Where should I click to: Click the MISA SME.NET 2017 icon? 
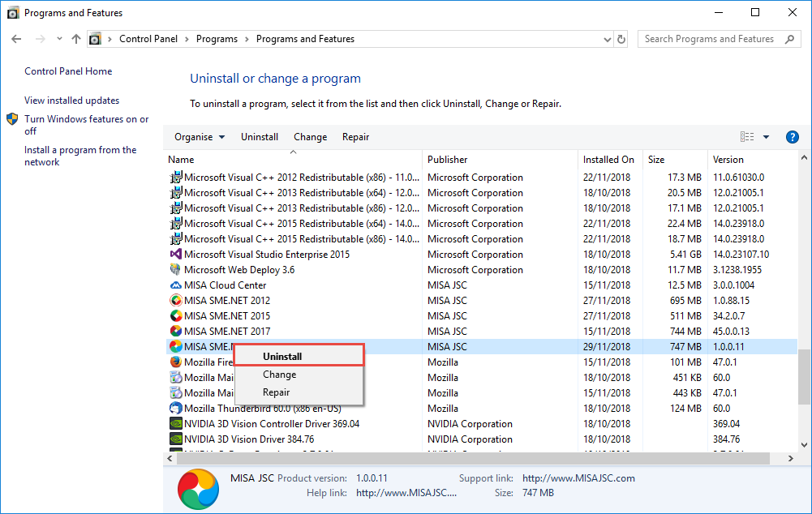point(176,332)
